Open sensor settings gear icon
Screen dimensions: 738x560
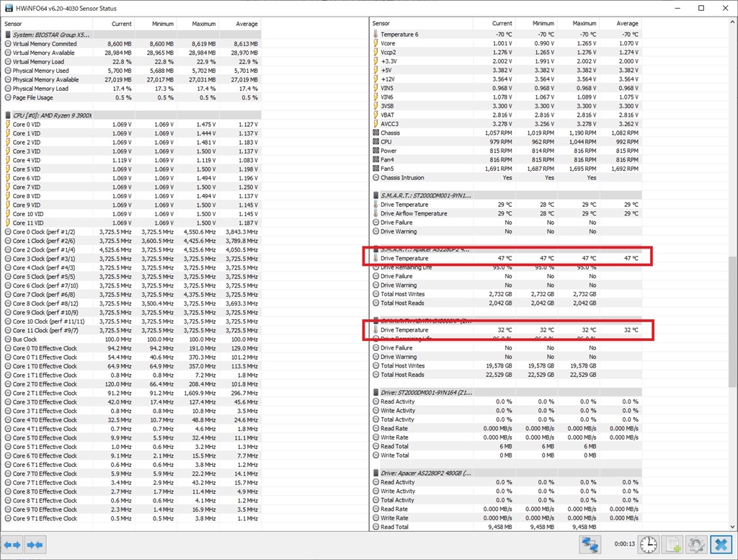[696, 545]
